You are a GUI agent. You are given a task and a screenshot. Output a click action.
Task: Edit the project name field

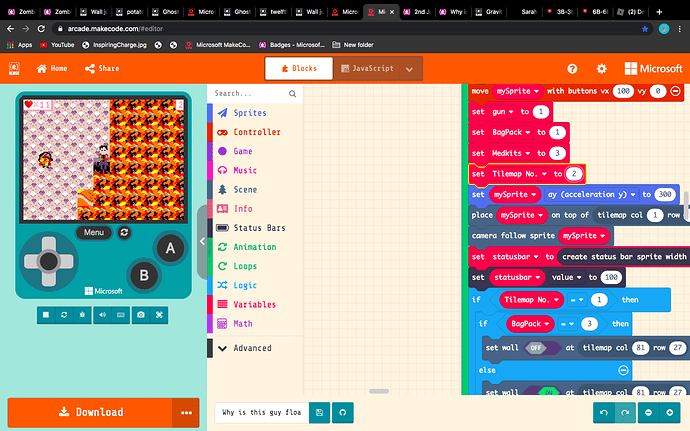click(262, 413)
